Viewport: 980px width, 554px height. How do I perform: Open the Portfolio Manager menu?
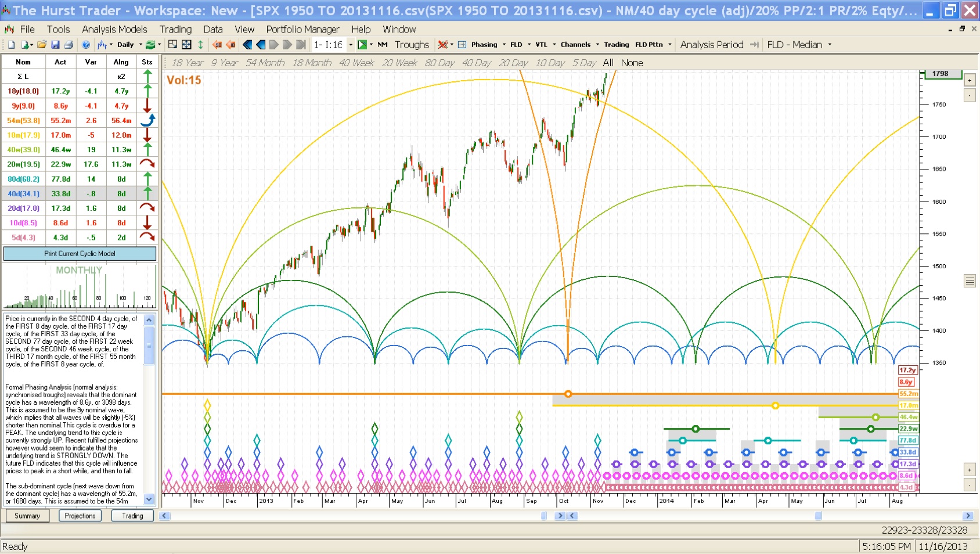click(302, 29)
